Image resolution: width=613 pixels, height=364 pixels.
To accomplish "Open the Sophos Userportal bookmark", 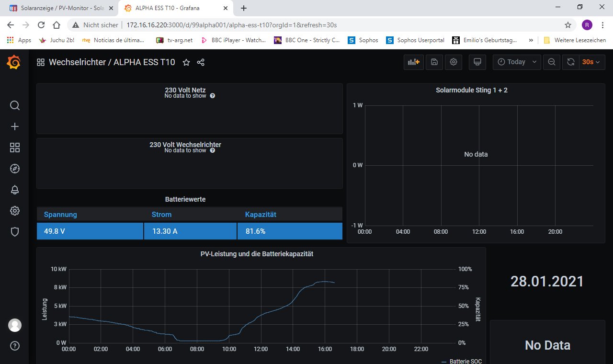I will (x=416, y=40).
